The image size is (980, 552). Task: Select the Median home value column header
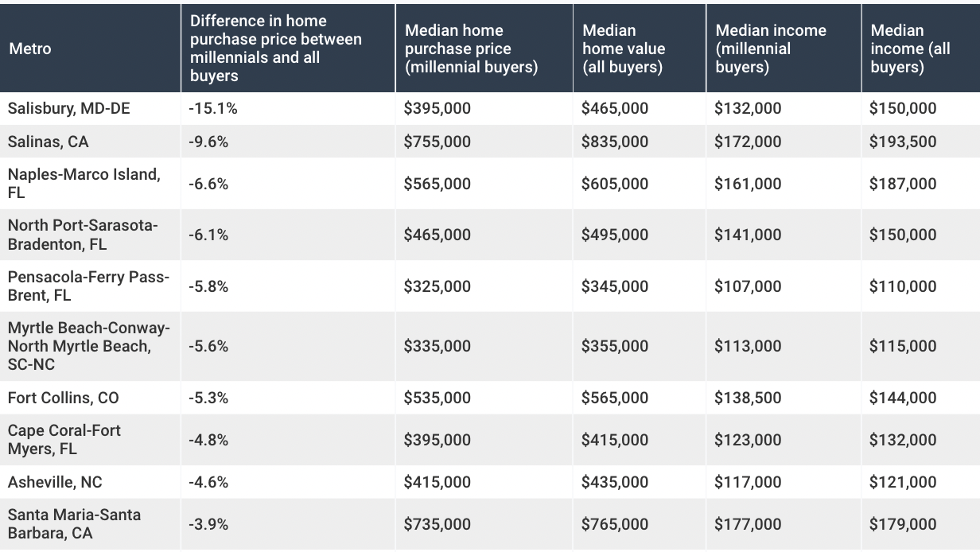point(623,49)
